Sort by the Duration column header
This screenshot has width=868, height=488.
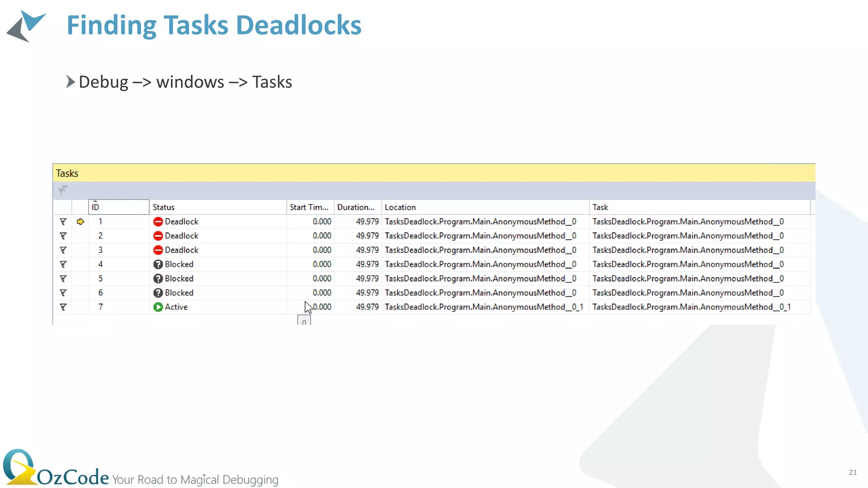pyautogui.click(x=358, y=207)
